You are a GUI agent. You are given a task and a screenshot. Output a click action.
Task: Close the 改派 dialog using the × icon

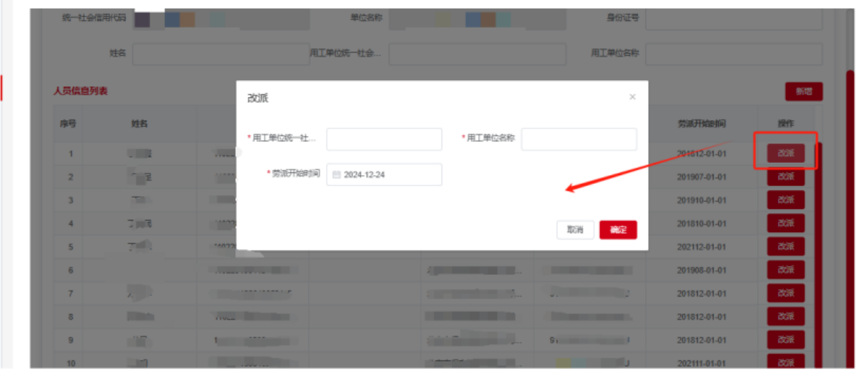pos(632,97)
